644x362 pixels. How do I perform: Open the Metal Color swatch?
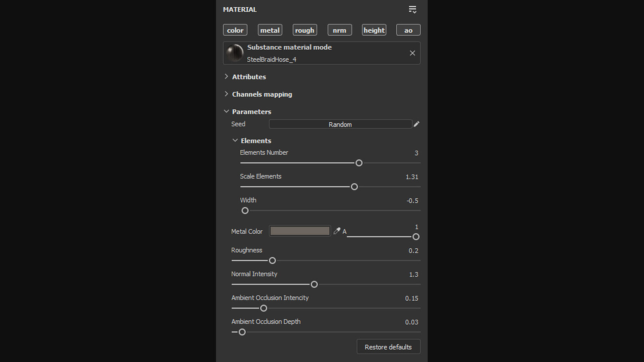tap(300, 231)
